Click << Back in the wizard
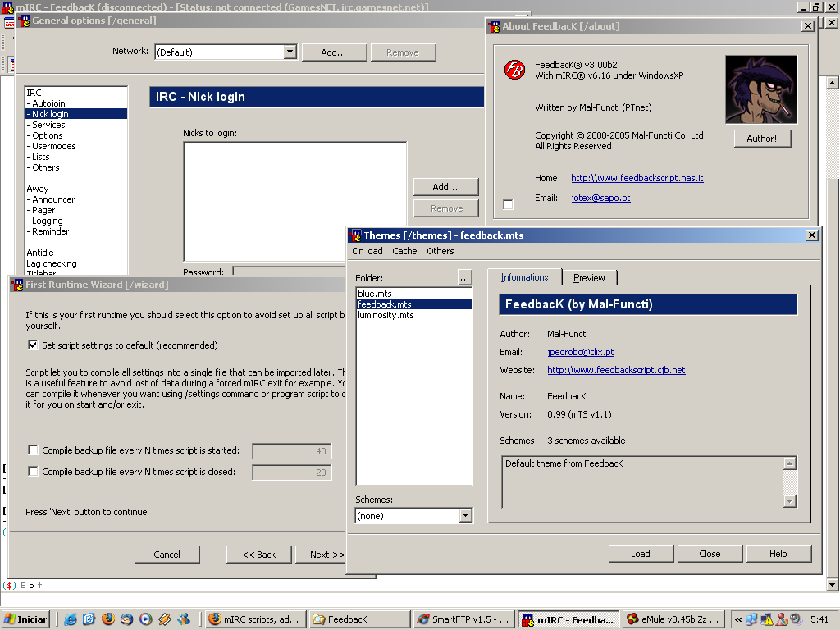 (x=259, y=555)
